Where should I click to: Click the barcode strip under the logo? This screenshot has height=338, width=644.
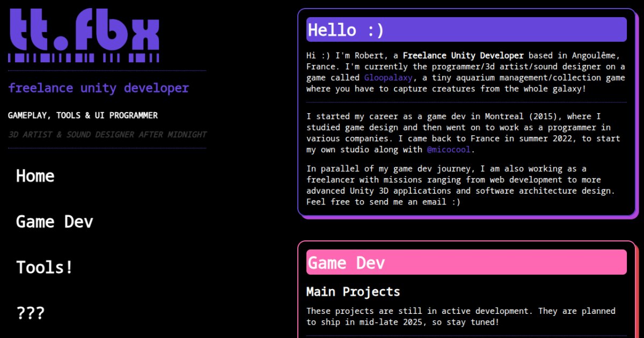[x=84, y=58]
